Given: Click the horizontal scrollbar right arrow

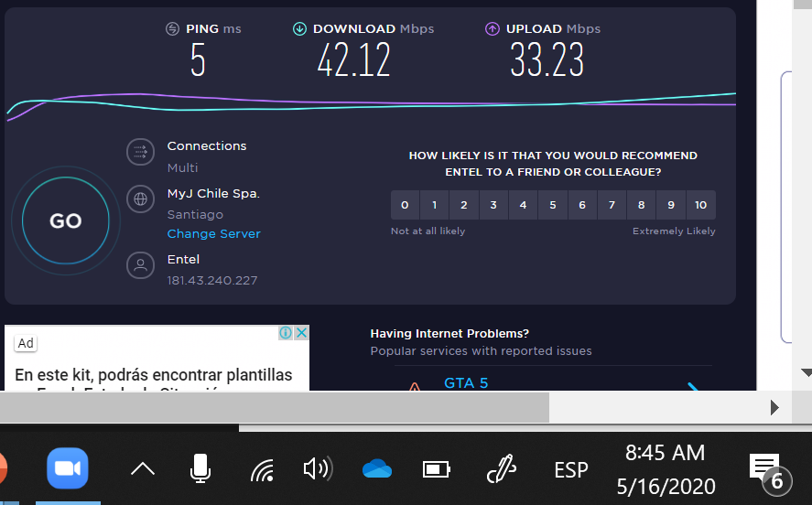Looking at the screenshot, I should tap(774, 408).
